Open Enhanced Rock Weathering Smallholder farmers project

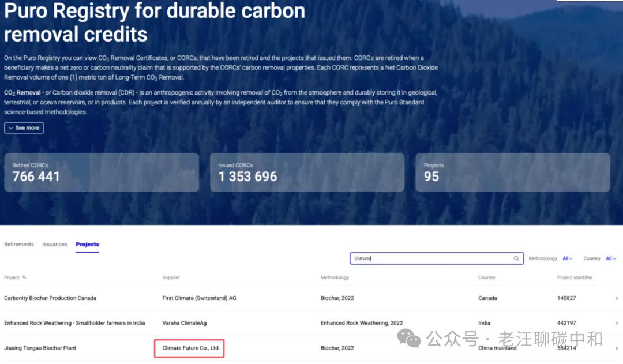[74, 323]
